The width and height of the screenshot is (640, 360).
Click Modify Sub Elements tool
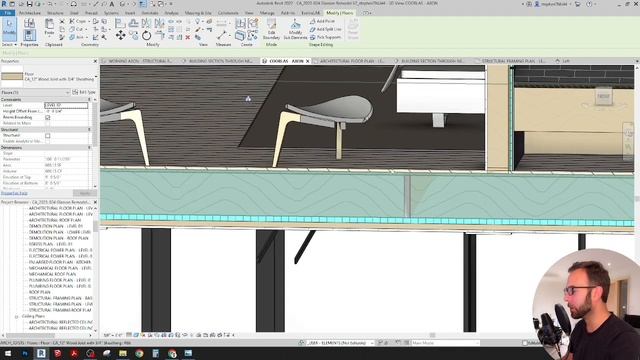pos(295,29)
